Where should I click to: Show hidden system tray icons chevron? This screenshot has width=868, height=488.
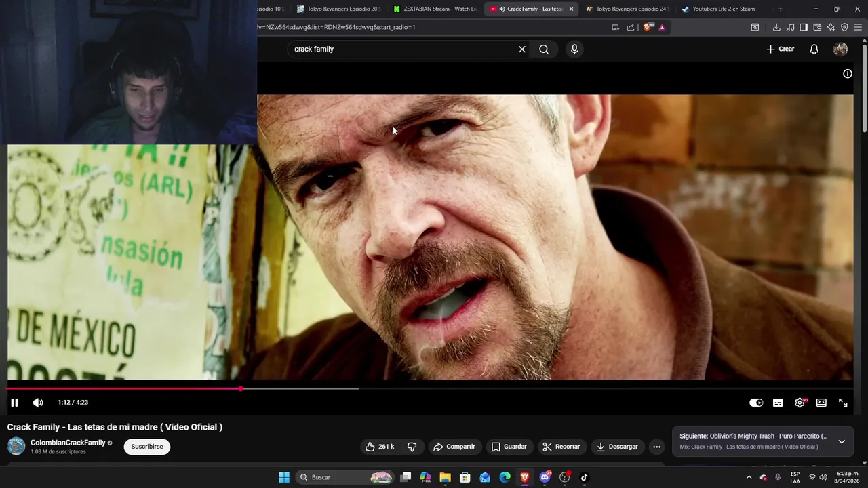tap(749, 477)
